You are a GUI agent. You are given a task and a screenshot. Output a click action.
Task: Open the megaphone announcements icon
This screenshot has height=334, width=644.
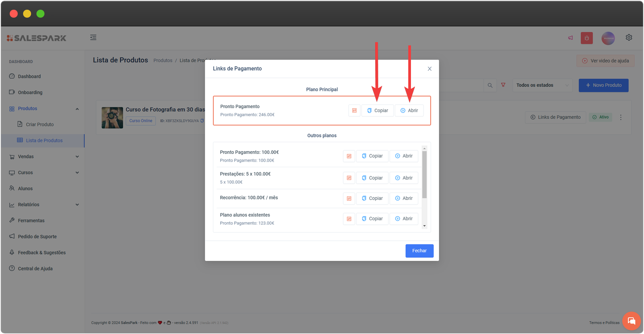click(x=570, y=38)
